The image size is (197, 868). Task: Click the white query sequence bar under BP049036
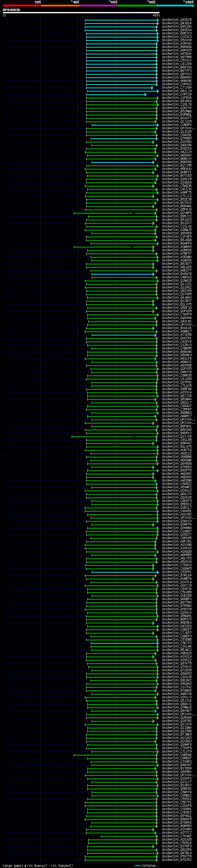pyautogui.click(x=81, y=12)
